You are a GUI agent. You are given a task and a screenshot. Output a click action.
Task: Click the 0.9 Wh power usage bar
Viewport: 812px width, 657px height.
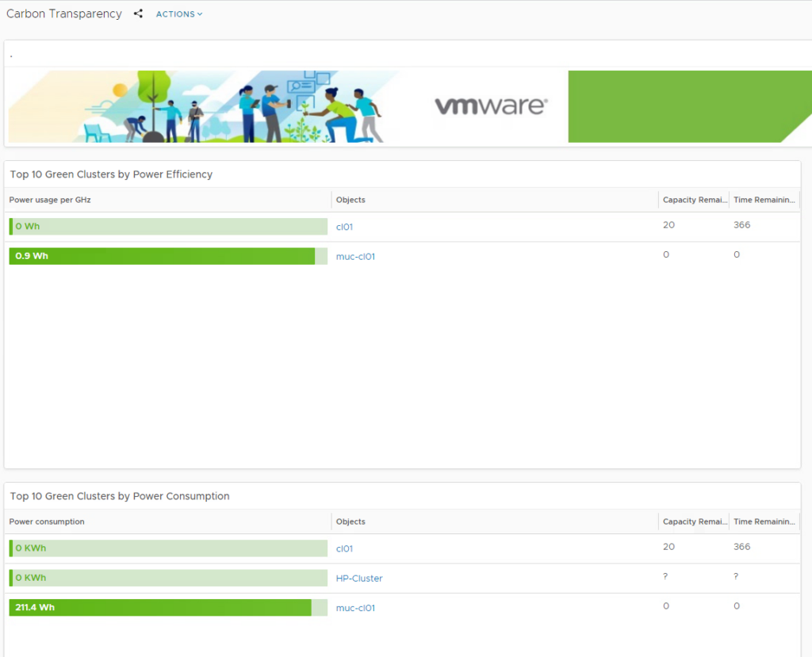(x=168, y=256)
